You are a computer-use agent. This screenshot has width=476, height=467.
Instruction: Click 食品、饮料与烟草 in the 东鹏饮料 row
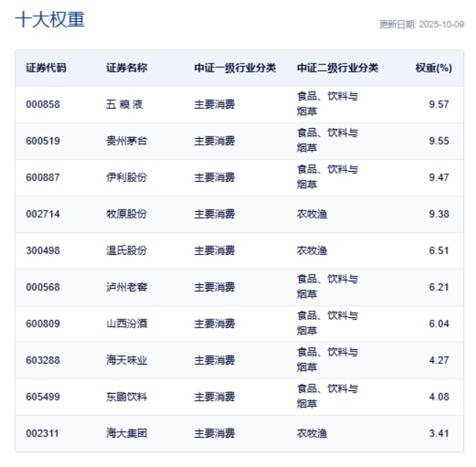(x=328, y=397)
